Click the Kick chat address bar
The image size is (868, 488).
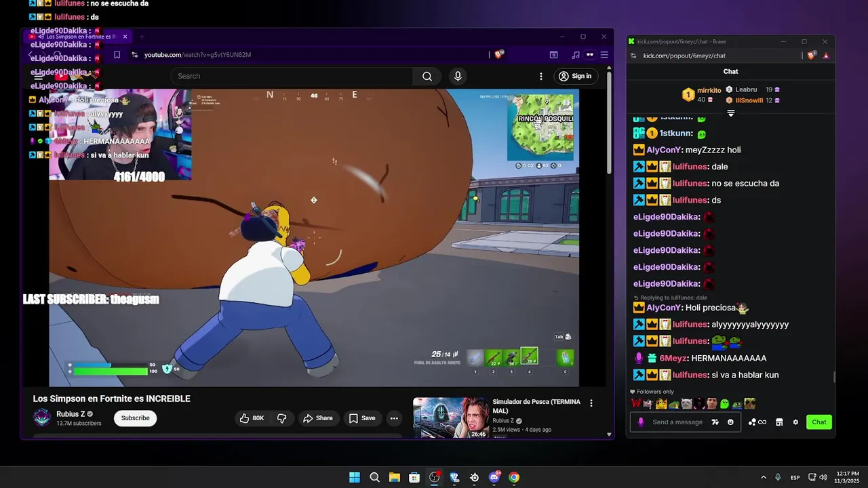684,56
